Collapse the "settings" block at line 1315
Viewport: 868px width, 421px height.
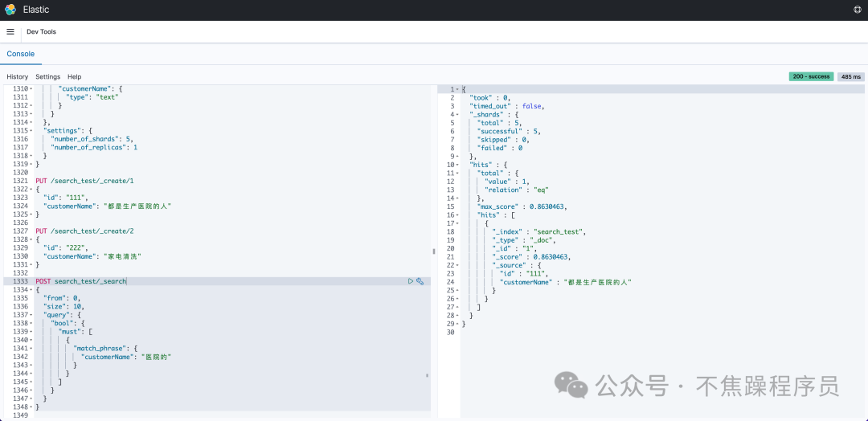coord(31,131)
